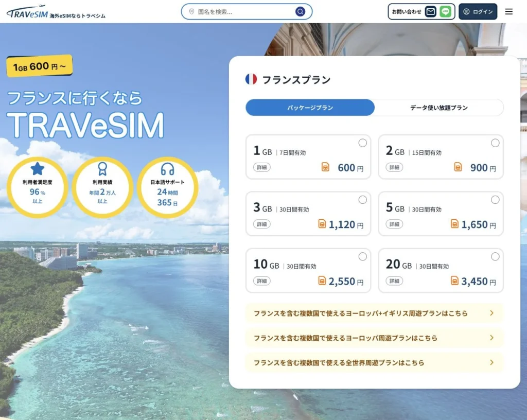This screenshot has height=420, width=527.
Task: Open 詳細 for the 20 GB plan
Action: click(x=394, y=281)
